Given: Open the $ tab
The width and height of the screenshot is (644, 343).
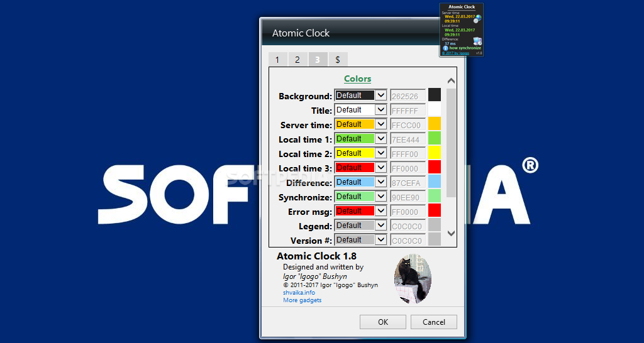Looking at the screenshot, I should point(338,60).
